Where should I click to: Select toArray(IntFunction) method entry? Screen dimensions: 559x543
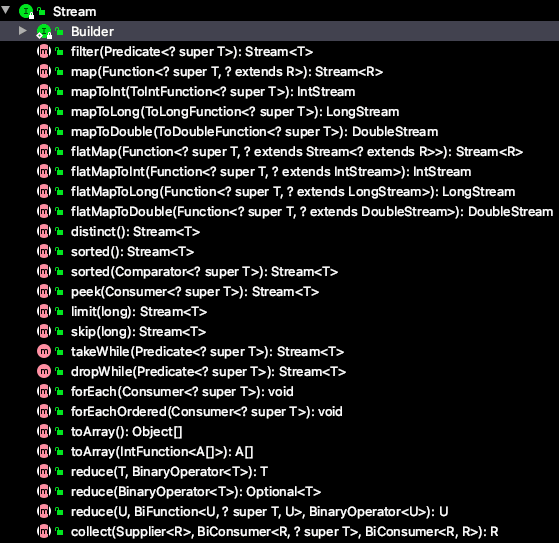[x=162, y=452]
